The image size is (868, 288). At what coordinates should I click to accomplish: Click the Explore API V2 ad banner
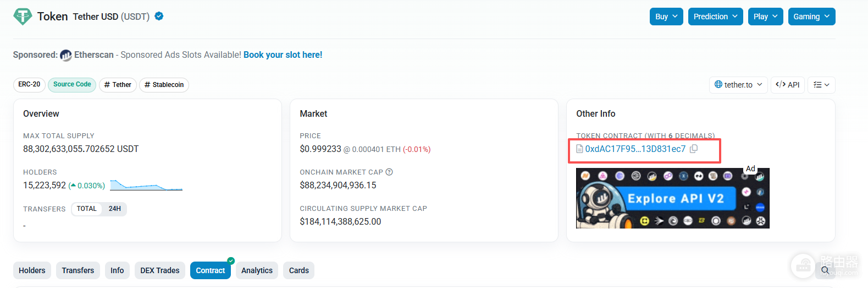coord(673,198)
